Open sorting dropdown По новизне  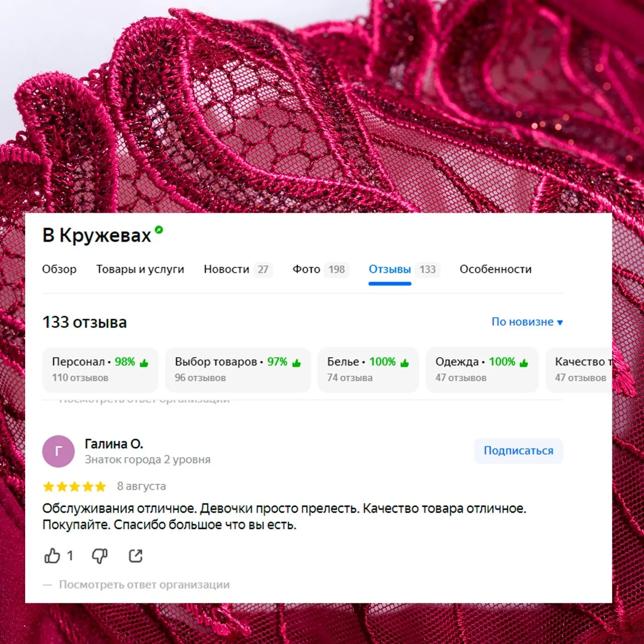coord(527,322)
